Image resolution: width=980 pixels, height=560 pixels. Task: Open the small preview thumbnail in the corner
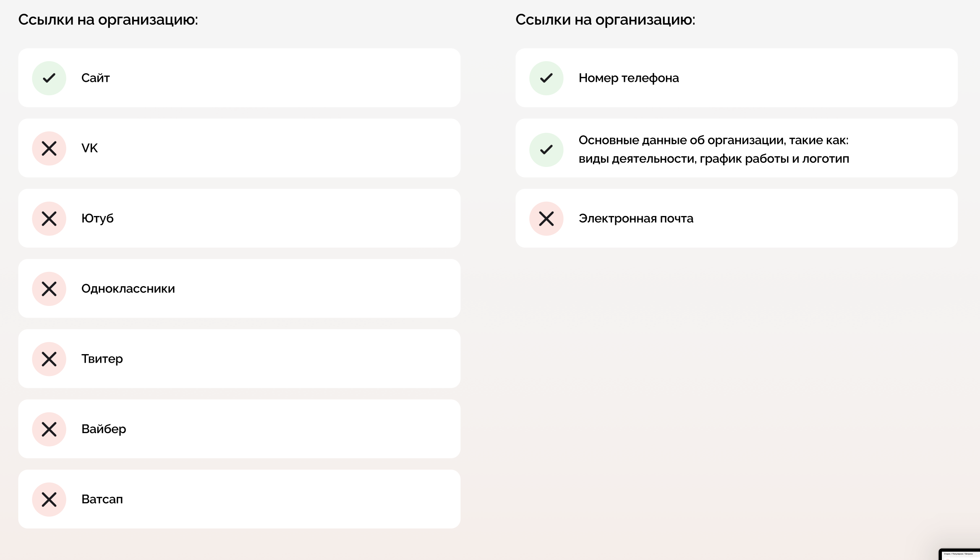point(960,555)
